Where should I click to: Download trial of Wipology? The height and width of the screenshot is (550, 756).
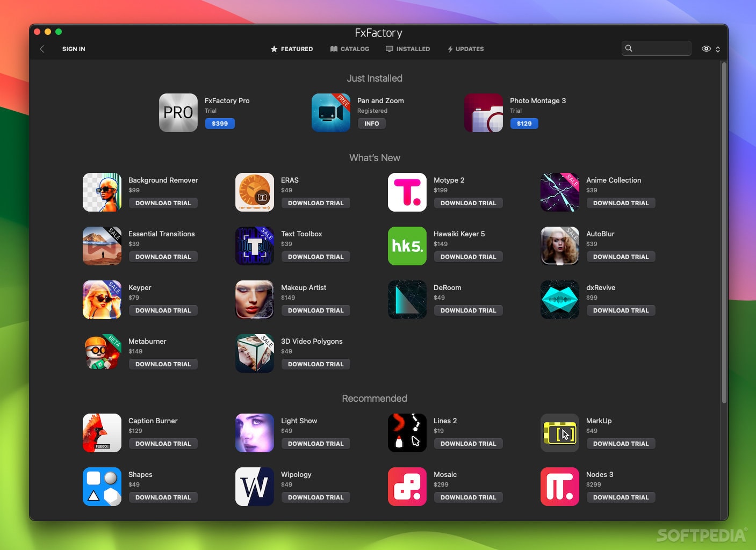pyautogui.click(x=316, y=497)
